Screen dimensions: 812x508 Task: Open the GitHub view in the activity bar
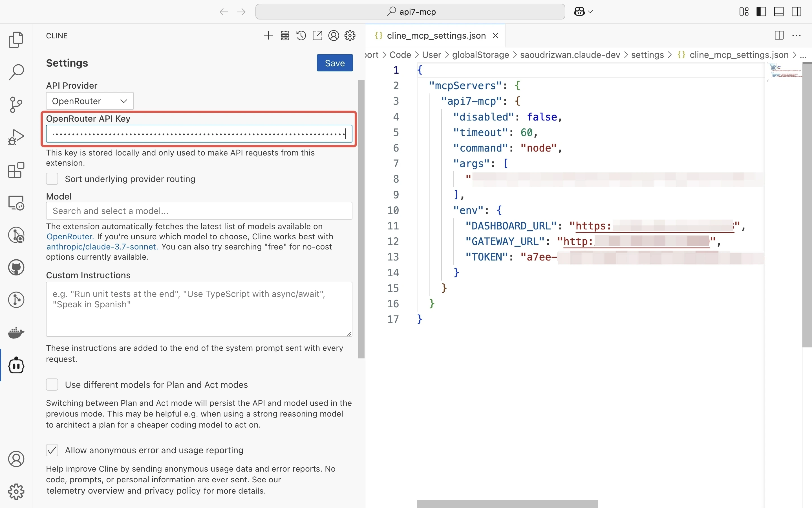(x=16, y=268)
